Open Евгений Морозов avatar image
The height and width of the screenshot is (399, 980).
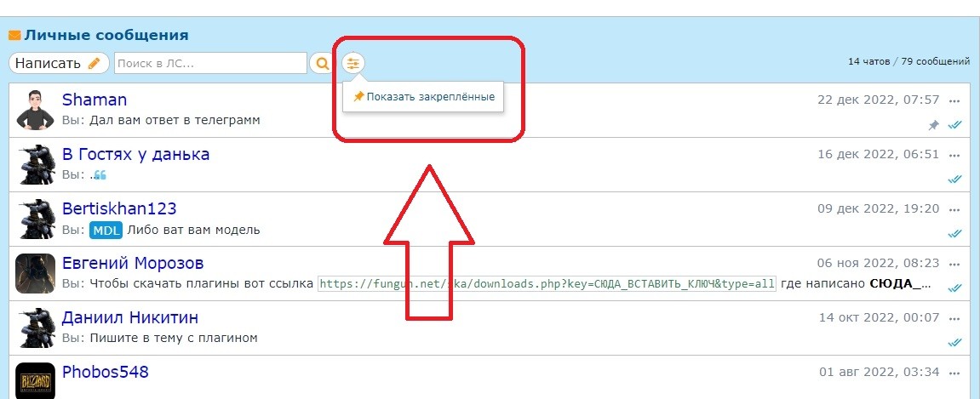point(36,273)
